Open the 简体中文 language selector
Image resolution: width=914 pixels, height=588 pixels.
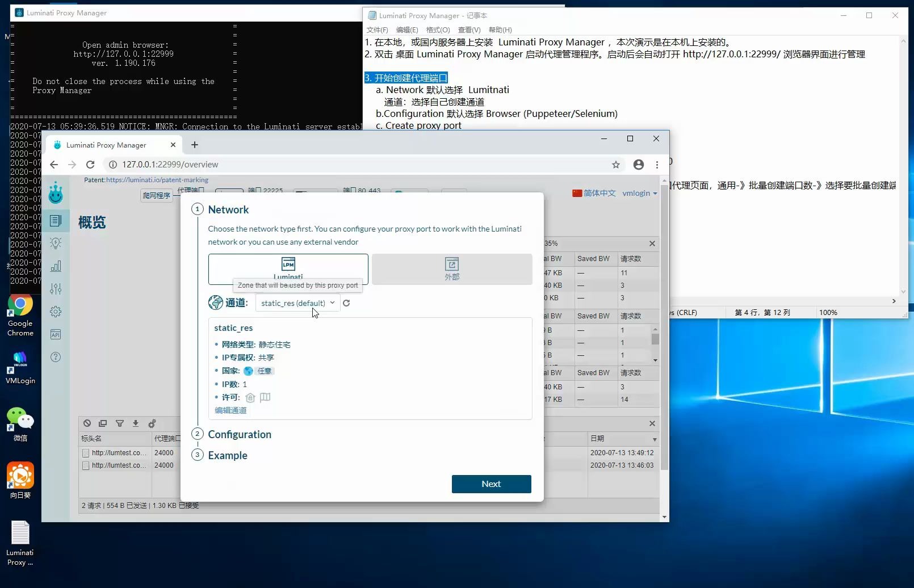click(x=594, y=193)
